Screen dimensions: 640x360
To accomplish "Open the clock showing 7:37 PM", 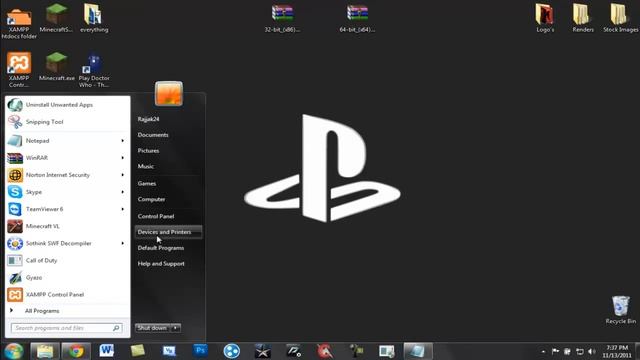I will coord(617,351).
